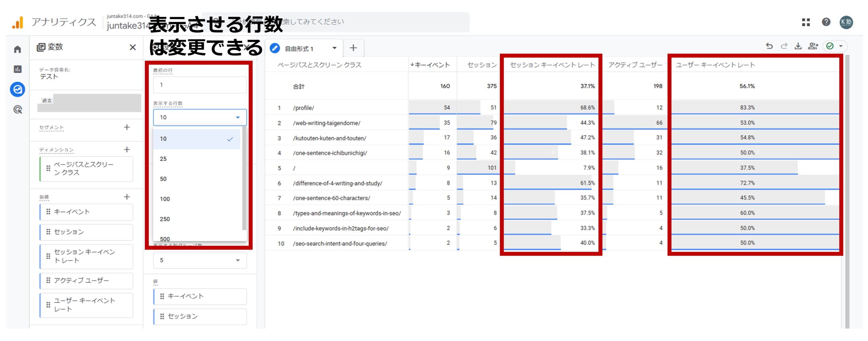Export the exploration using the download icon
The height and width of the screenshot is (341, 868).
[x=798, y=46]
